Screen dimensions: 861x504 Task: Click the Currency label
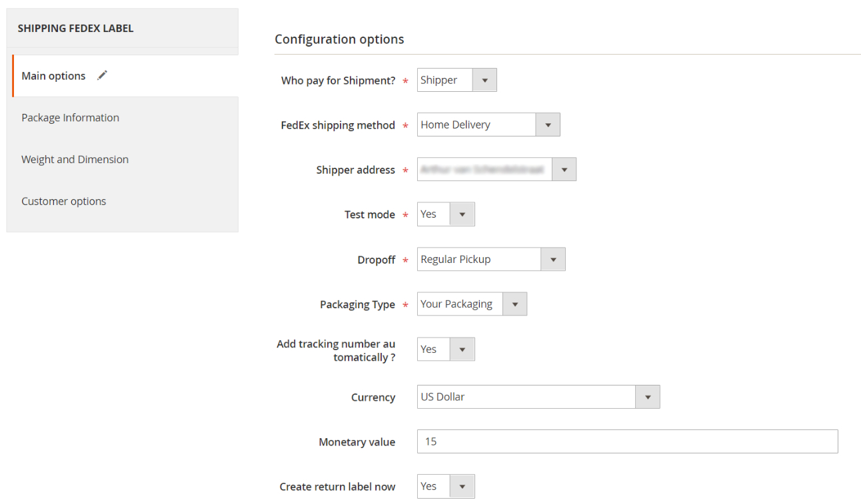click(x=373, y=397)
